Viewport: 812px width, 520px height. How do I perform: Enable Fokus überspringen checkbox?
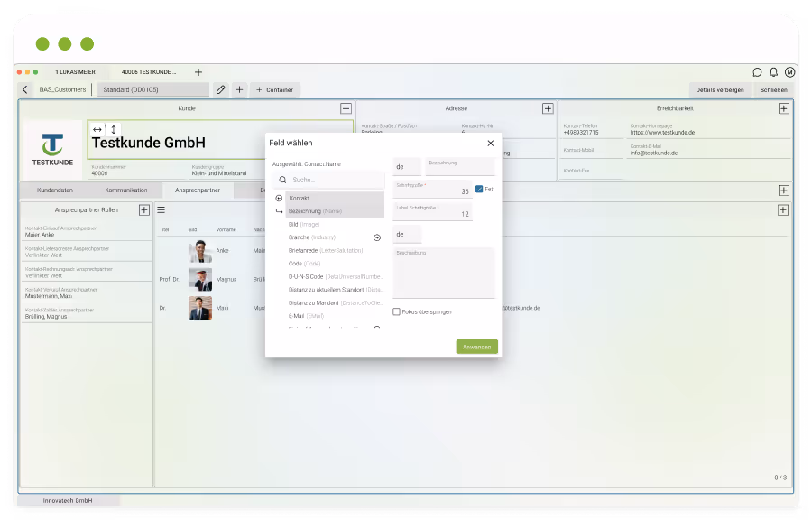pos(396,311)
